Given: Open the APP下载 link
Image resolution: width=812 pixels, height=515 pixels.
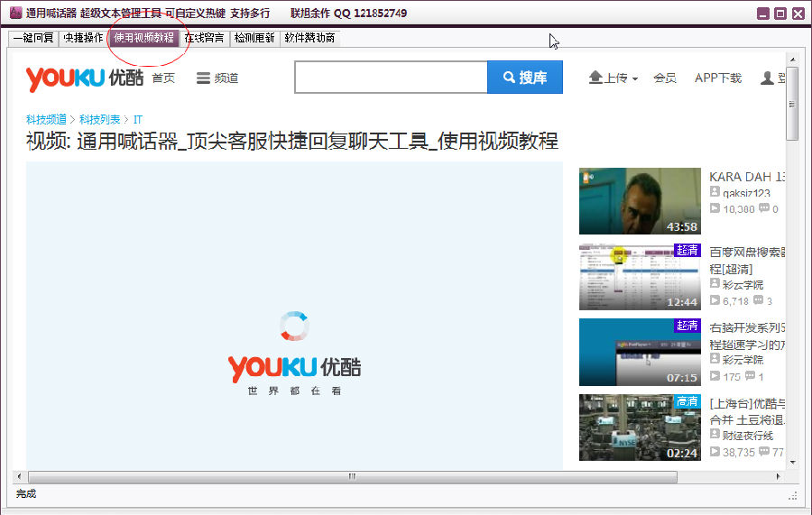Looking at the screenshot, I should click(x=718, y=78).
